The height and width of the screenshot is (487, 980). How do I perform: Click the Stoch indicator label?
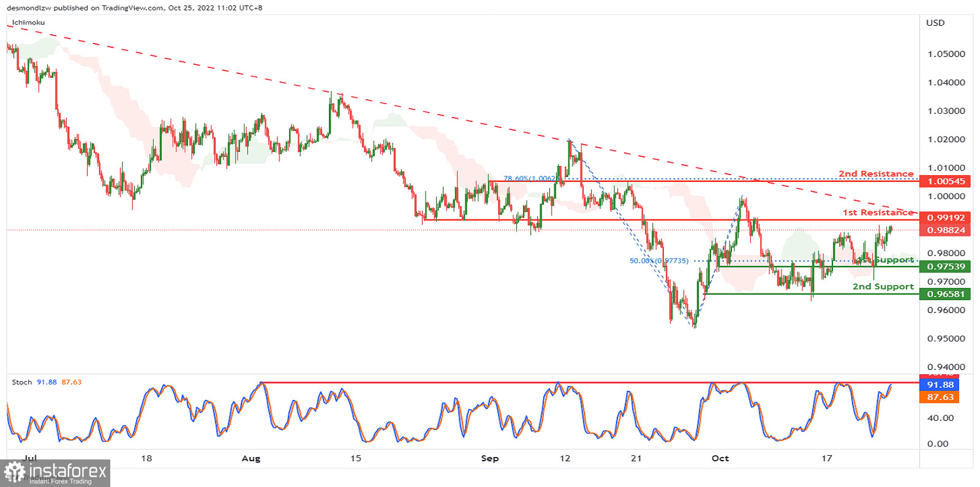click(x=22, y=382)
